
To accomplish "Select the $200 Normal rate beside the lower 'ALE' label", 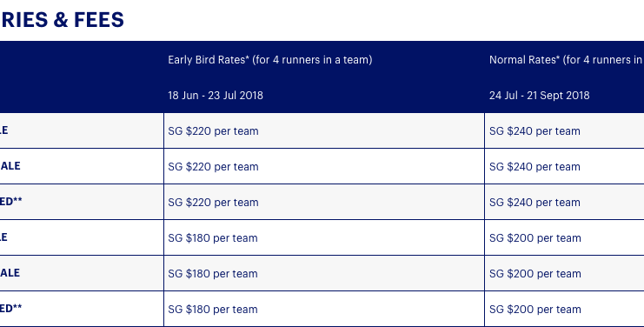I will 535,274.
